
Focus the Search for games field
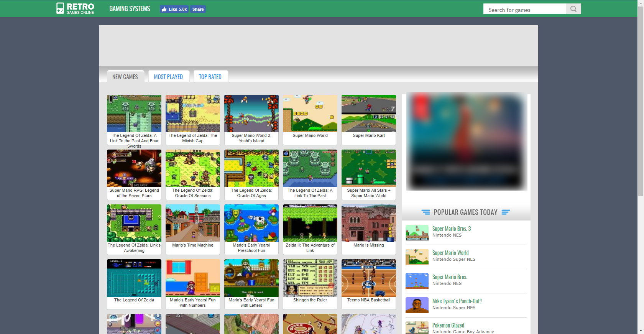pyautogui.click(x=524, y=9)
